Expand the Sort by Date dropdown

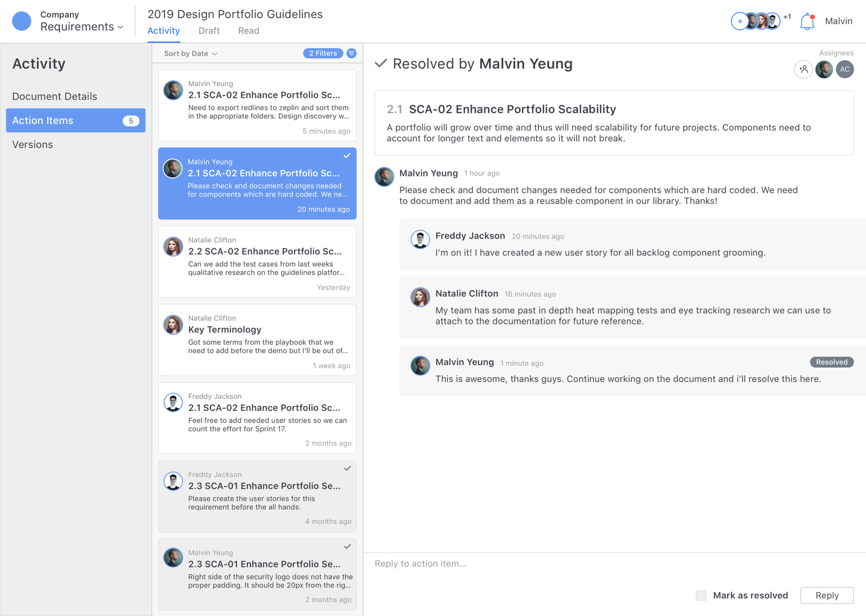tap(191, 53)
